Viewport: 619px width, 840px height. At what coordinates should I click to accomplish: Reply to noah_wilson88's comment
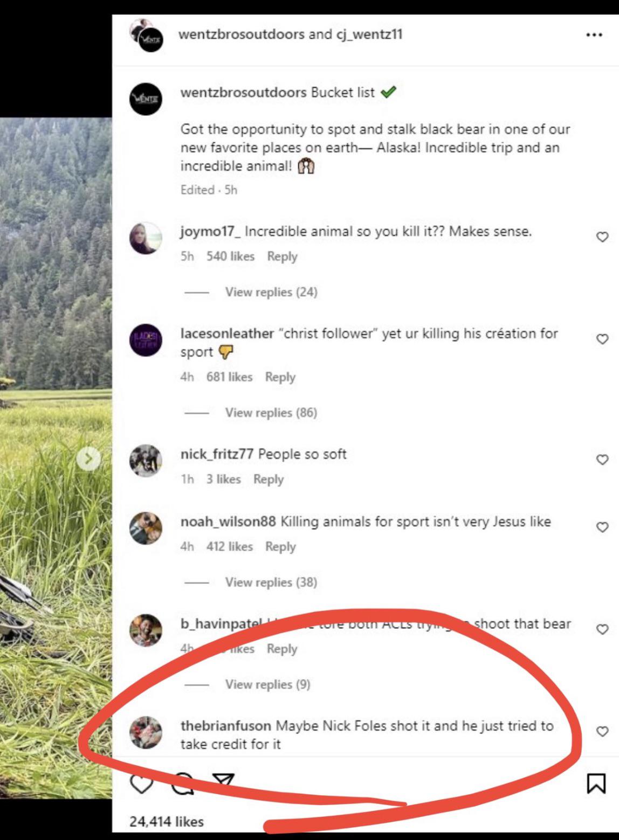tap(280, 547)
